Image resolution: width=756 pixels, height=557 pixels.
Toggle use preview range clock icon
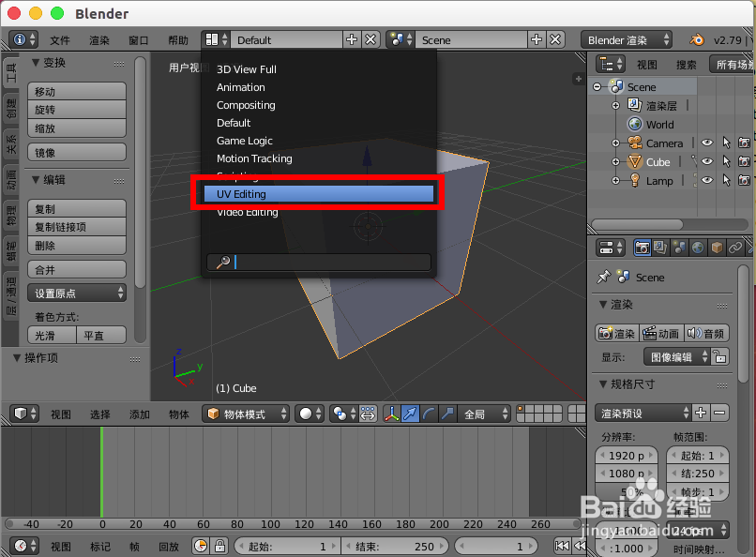201,546
